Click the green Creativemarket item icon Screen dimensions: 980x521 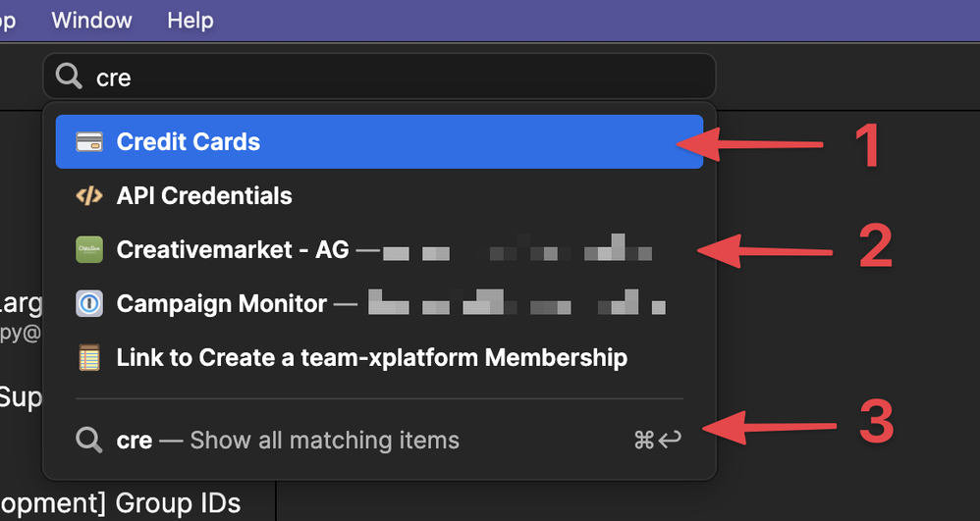[x=89, y=250]
